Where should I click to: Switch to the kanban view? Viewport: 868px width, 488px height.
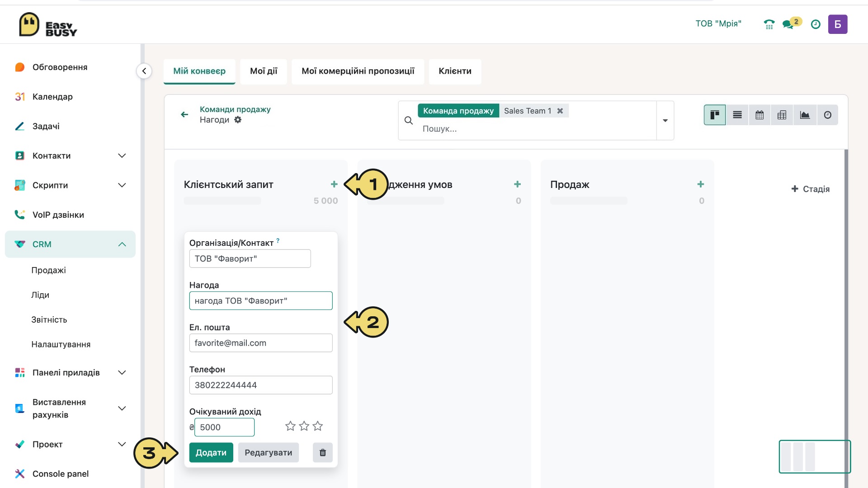(715, 115)
